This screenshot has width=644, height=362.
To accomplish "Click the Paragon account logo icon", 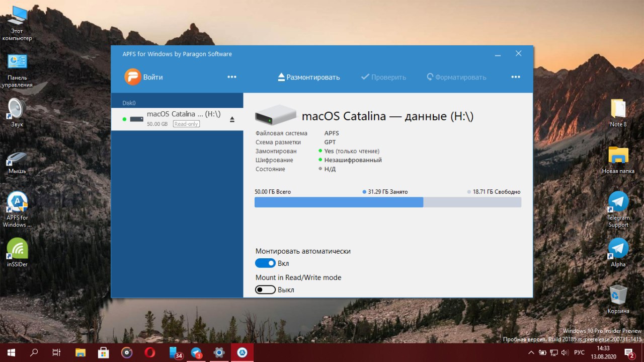I will point(132,77).
